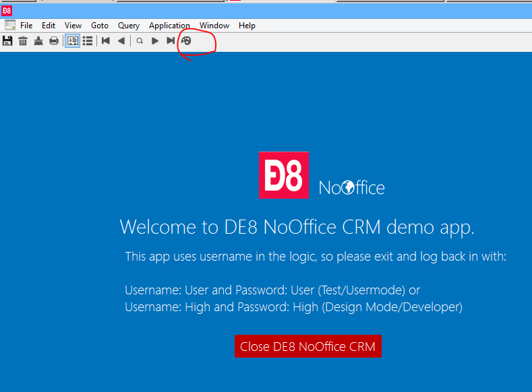The image size is (532, 392).
Task: Click the 'Welcome to DE8 NoOffice CRM demo app.' heading
Action: [x=297, y=227]
